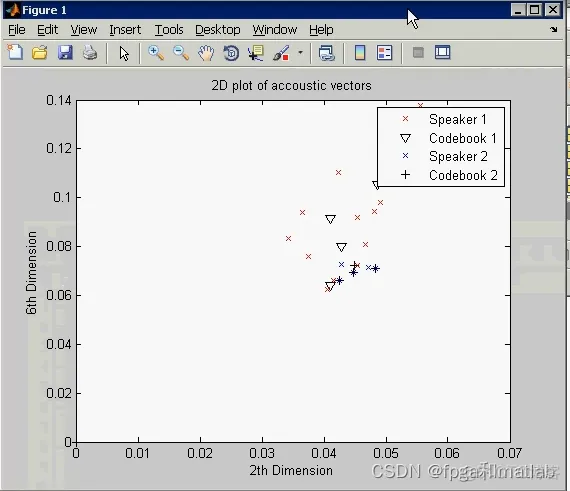Toggle the legend toolbar icon

tap(385, 53)
